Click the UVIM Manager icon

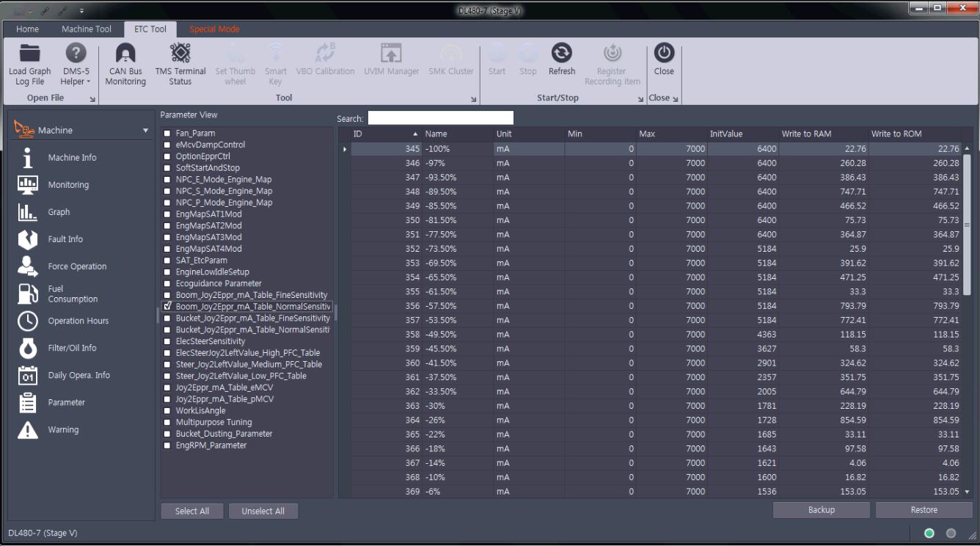click(x=391, y=54)
